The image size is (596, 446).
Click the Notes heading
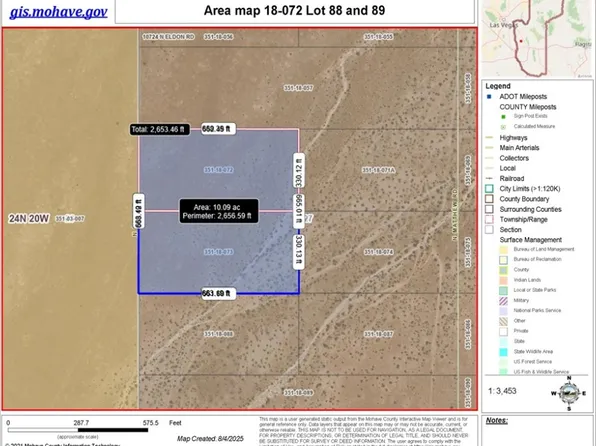496,421
